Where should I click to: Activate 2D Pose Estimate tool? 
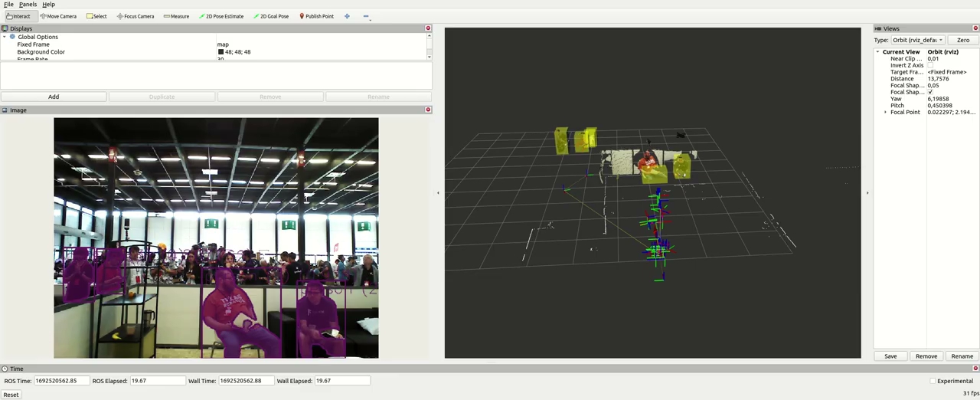click(221, 16)
